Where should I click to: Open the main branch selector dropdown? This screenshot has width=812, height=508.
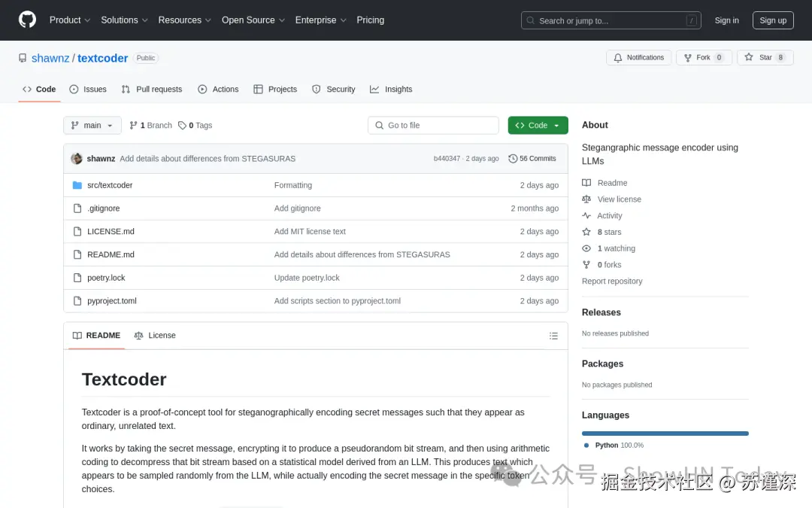92,126
